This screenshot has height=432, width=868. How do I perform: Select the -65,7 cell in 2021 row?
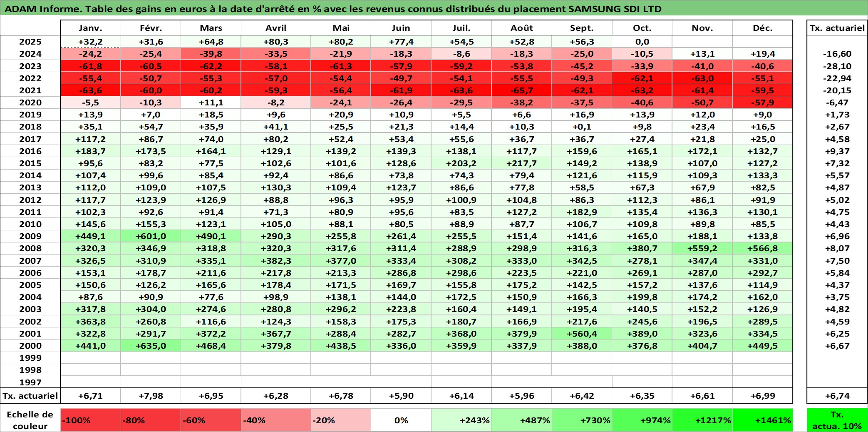522,90
